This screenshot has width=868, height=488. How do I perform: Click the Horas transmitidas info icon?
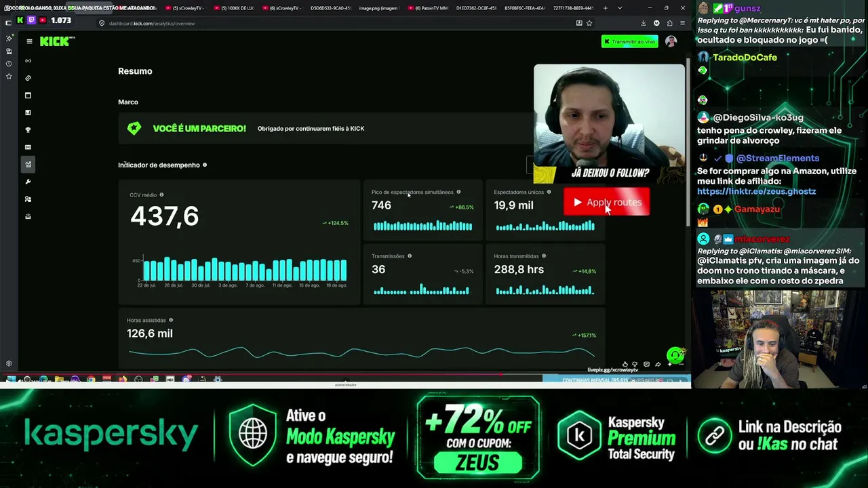[x=544, y=256]
